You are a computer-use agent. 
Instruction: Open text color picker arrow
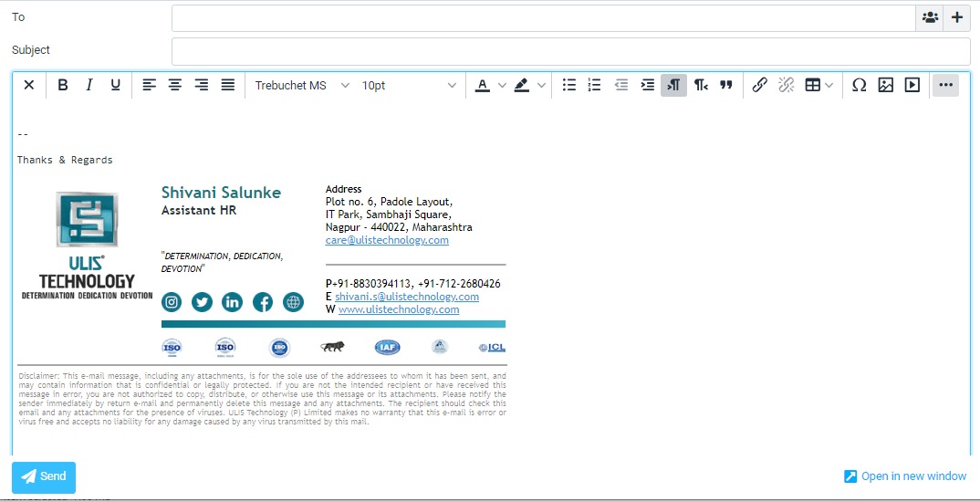point(502,85)
